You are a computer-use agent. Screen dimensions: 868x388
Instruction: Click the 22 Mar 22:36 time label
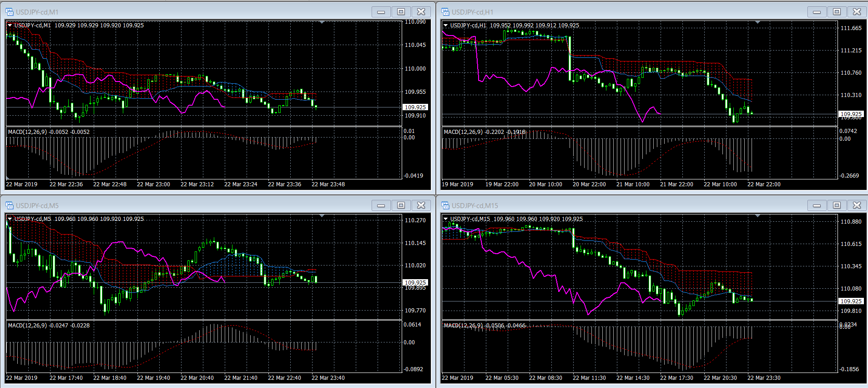[x=66, y=184]
